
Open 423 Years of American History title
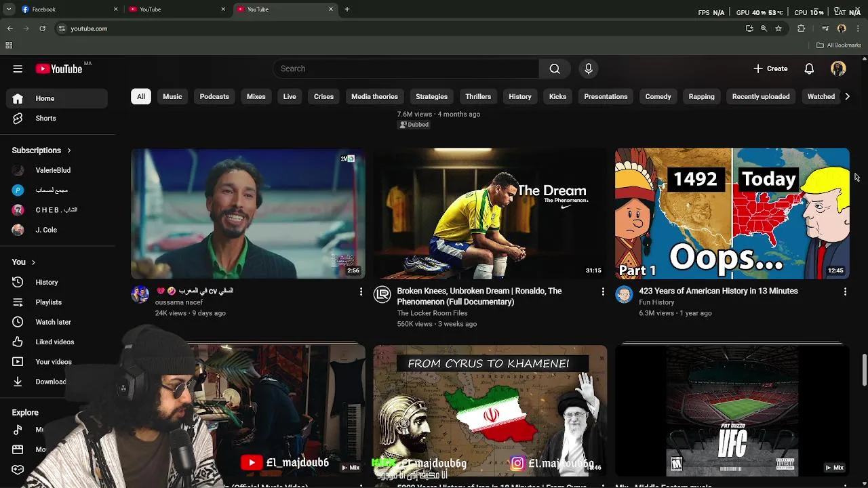(718, 291)
